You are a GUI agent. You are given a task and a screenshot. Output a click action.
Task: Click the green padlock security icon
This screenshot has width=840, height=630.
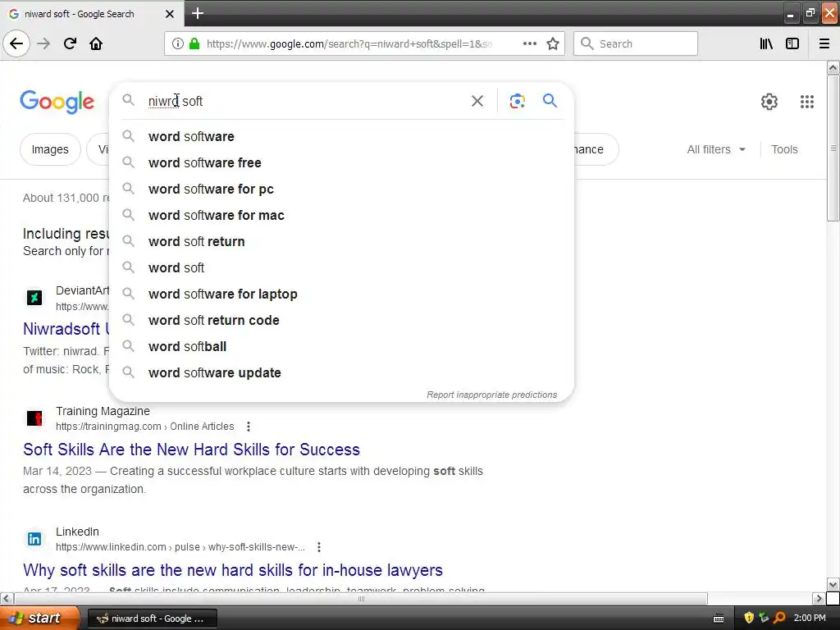195,44
